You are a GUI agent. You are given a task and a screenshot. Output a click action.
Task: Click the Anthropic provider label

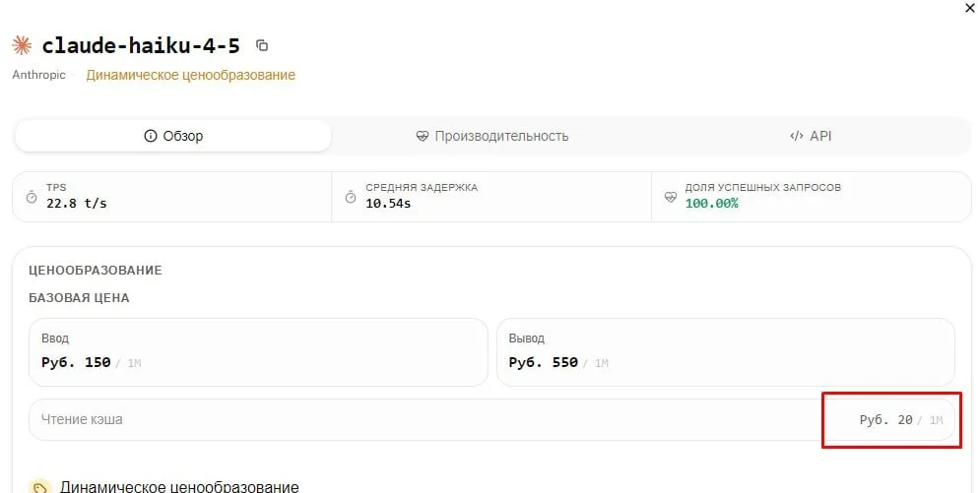38,74
